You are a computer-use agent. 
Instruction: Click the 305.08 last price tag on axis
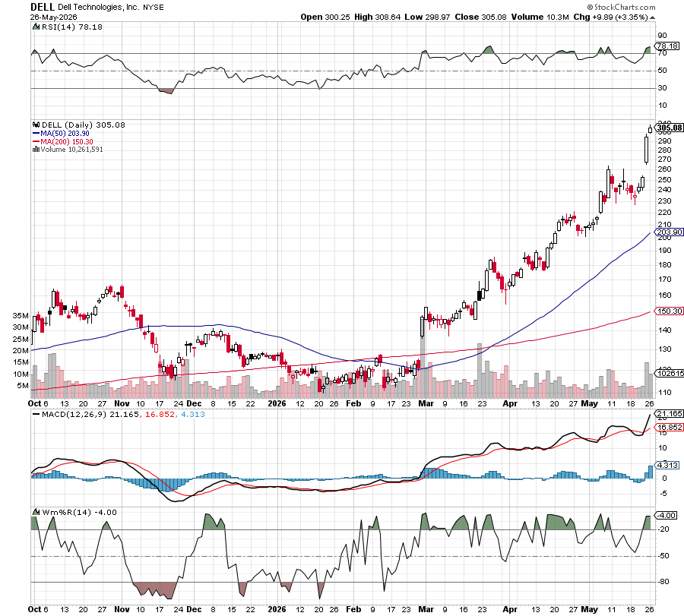[670, 128]
